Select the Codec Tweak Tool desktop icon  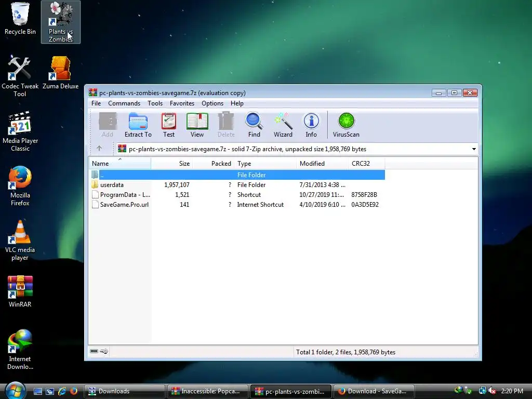[x=20, y=76]
